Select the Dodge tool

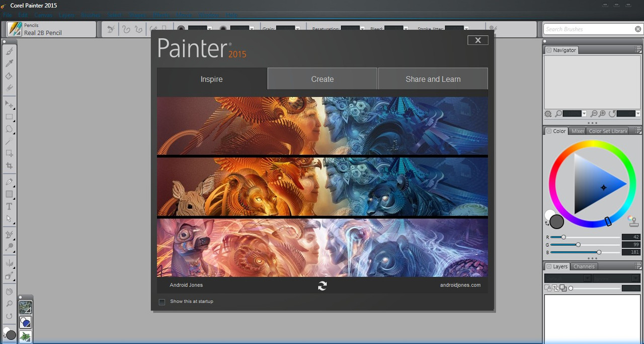tap(9, 247)
